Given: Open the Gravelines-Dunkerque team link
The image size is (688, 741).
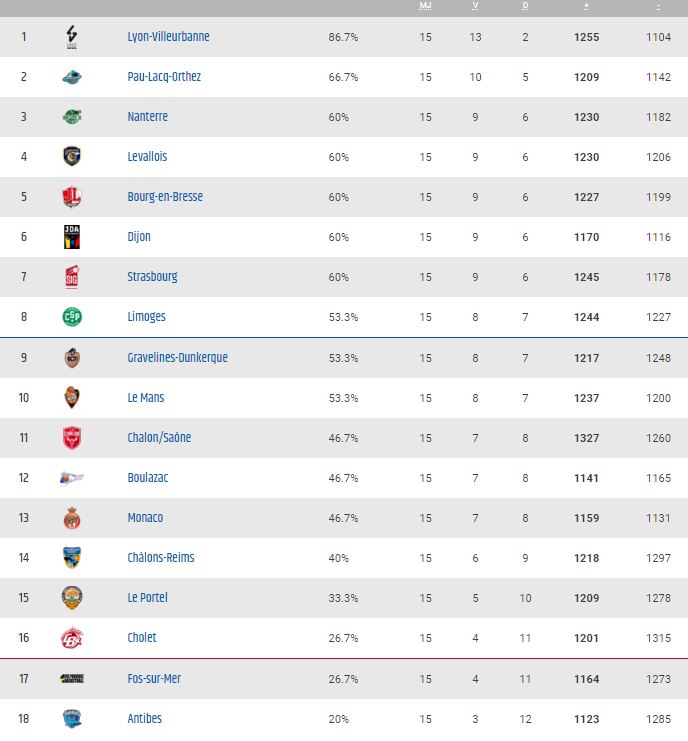Looking at the screenshot, I should pos(178,358).
